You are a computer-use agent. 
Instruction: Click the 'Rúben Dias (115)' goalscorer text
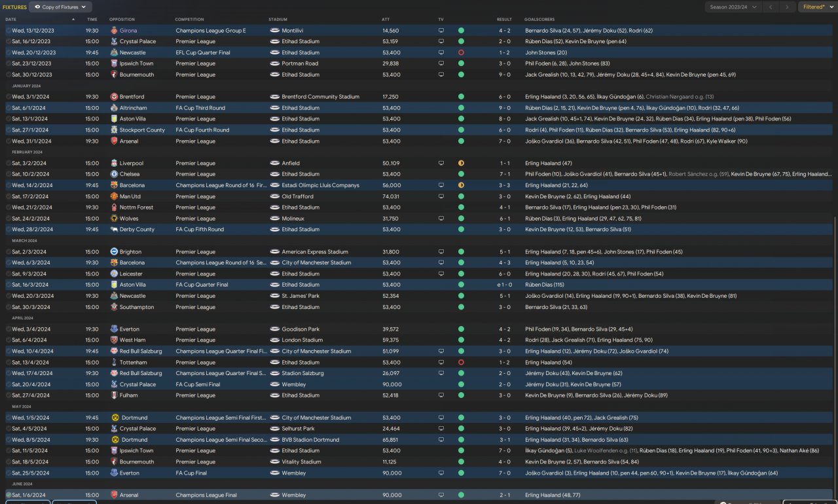pos(546,285)
